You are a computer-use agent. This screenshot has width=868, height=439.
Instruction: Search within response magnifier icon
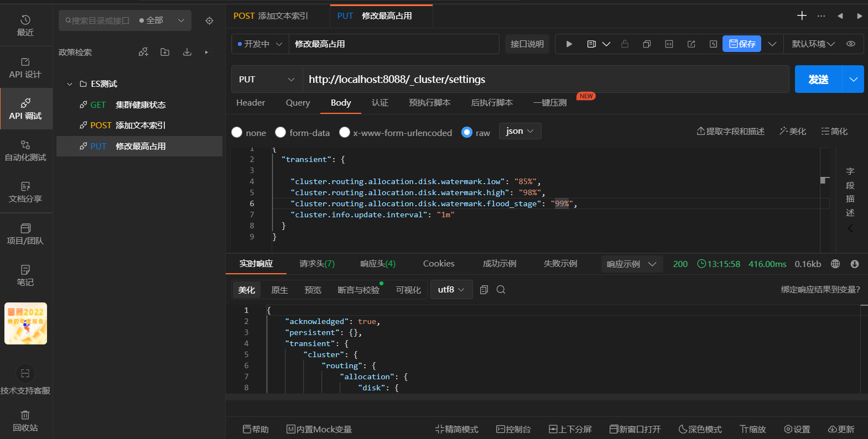point(501,290)
